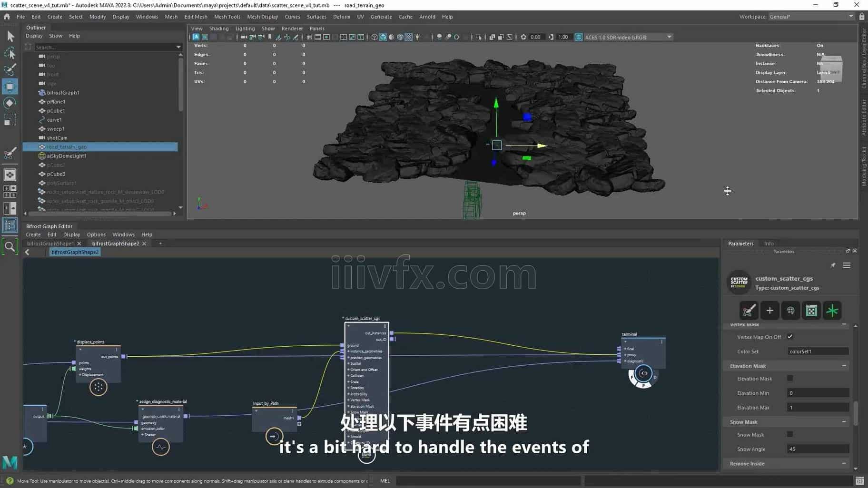This screenshot has width=868, height=488.
Task: Click the Snow Angle value field
Action: [818, 449]
